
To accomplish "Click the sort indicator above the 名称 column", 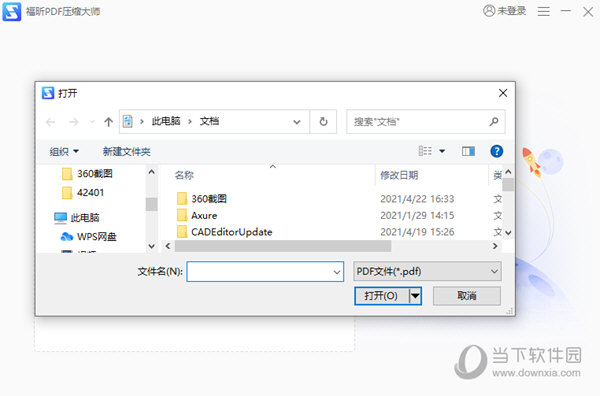I will point(273,166).
